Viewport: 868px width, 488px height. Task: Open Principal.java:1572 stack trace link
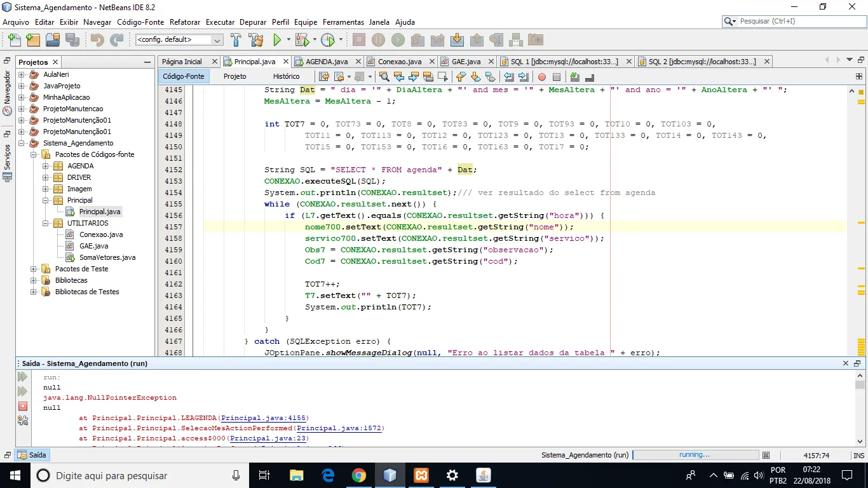[339, 428]
